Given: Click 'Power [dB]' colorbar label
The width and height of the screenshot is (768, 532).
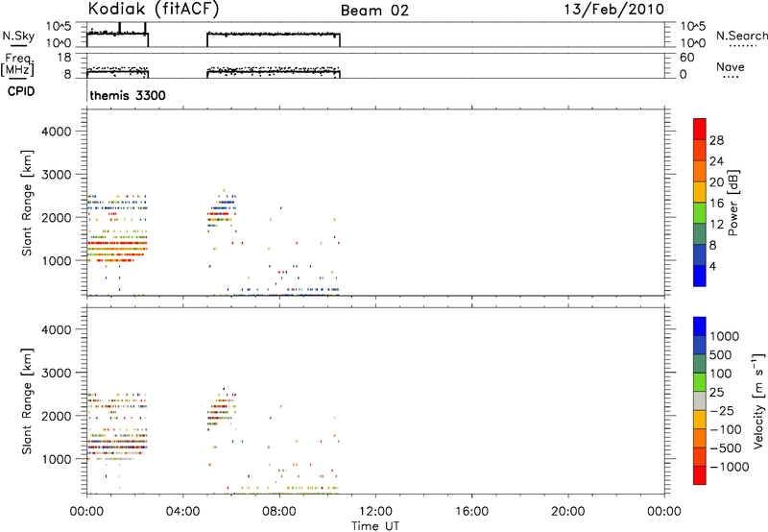Looking at the screenshot, I should (732, 203).
